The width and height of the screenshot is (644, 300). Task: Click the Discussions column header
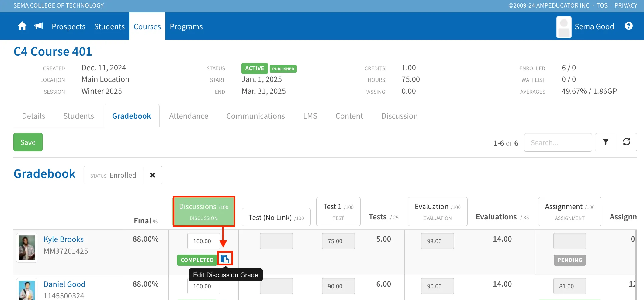[204, 211]
